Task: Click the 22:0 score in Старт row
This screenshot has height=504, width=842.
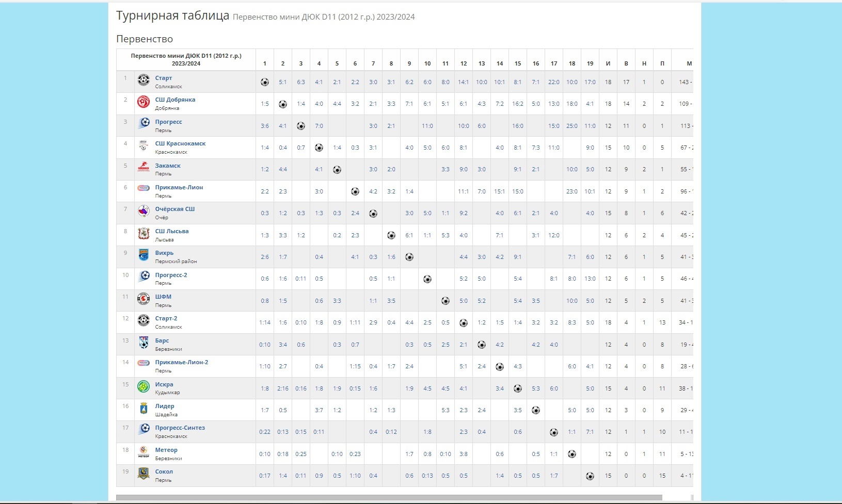Action: click(x=554, y=82)
